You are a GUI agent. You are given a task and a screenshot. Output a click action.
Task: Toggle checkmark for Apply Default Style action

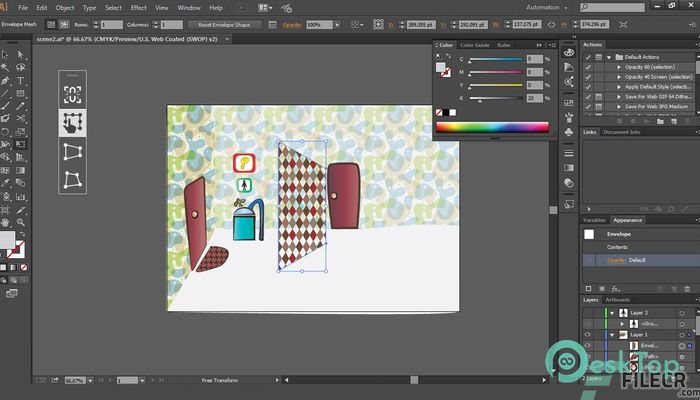(x=588, y=87)
